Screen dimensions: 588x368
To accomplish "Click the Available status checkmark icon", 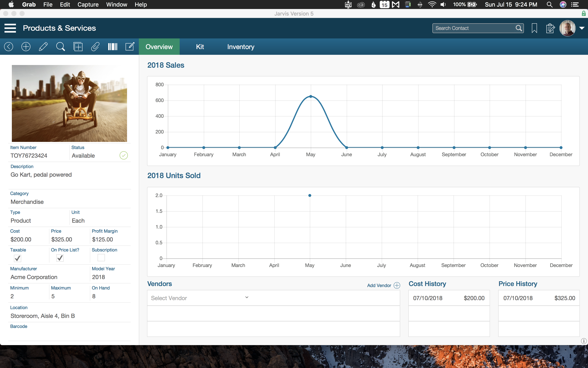I will [124, 155].
